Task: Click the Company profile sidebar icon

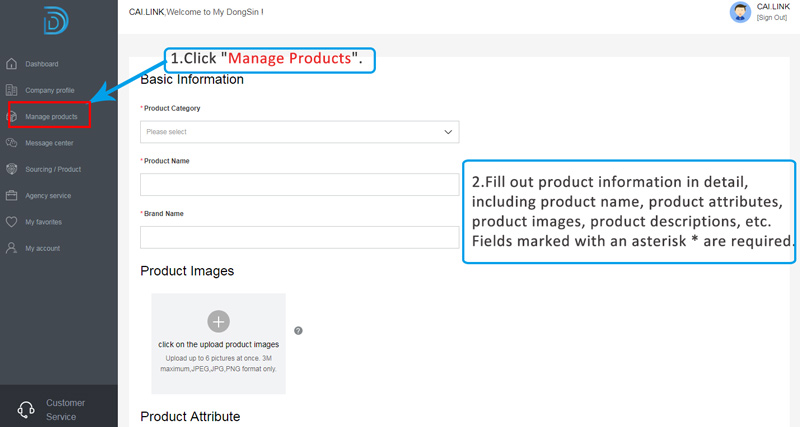Action: (12, 90)
